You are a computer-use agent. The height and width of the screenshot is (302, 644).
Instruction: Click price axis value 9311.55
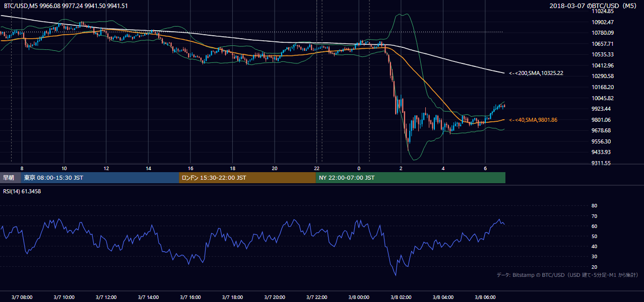click(601, 163)
